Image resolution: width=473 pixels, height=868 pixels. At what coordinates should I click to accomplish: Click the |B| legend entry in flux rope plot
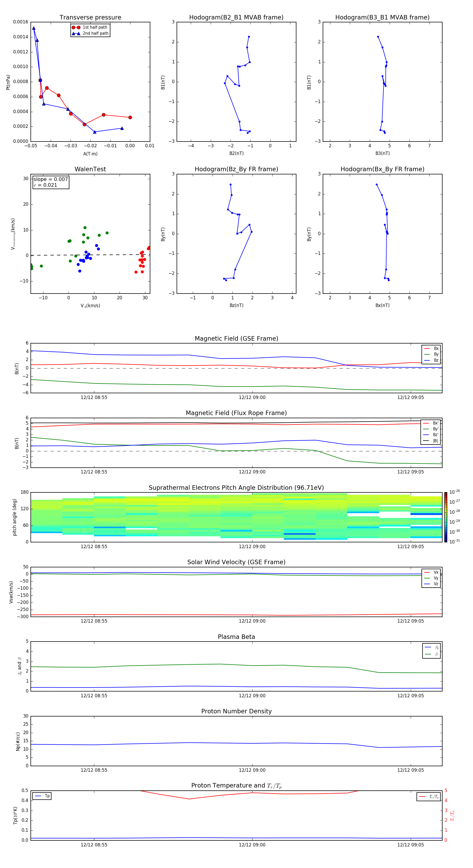point(431,441)
